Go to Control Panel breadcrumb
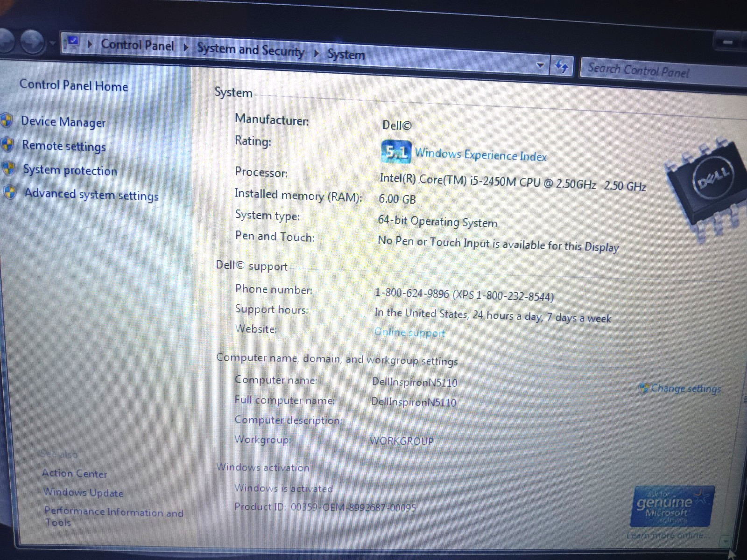The height and width of the screenshot is (560, 747). point(137,45)
